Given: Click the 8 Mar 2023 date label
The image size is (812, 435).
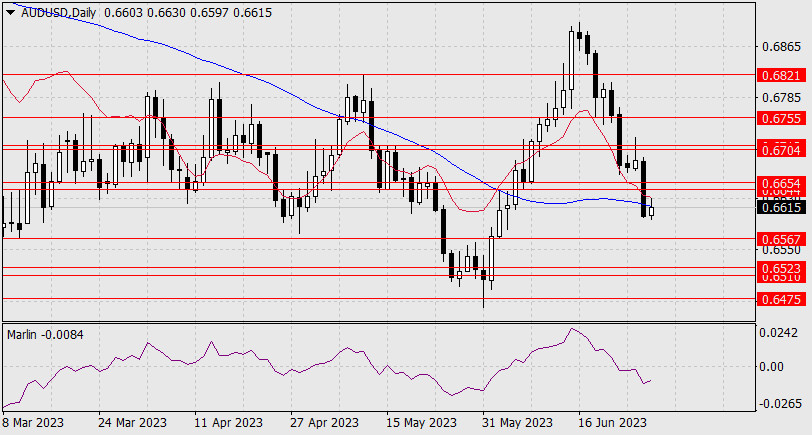Looking at the screenshot, I should 35,422.
